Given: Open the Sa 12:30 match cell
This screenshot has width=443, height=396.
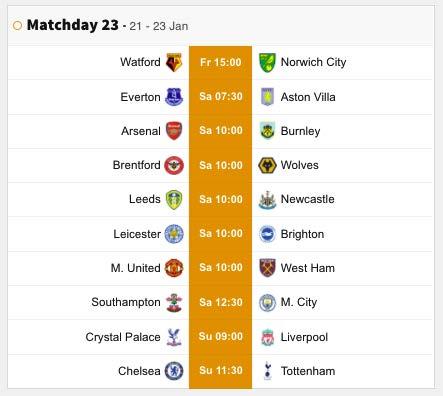Looking at the screenshot, I should pyautogui.click(x=220, y=302).
